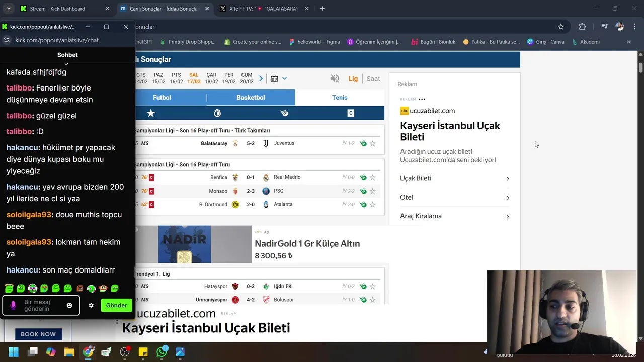Open the tab search dropdown arrow
The height and width of the screenshot is (362, 644).
[9, 9]
